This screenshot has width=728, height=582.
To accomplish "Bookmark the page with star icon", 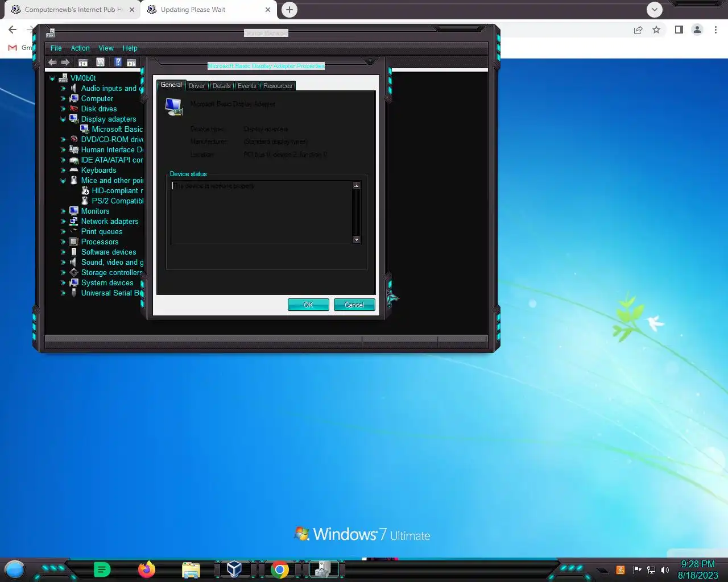I will [656, 30].
